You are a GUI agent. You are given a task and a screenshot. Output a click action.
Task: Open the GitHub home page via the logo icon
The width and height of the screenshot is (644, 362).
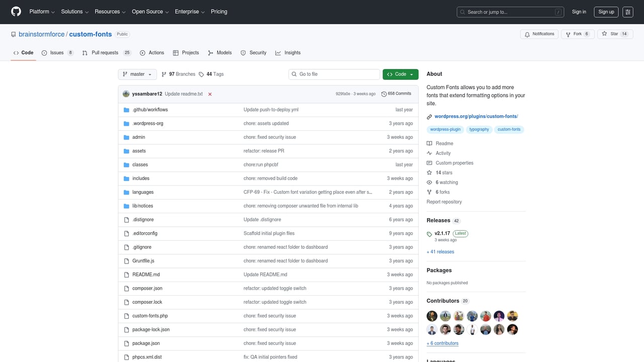point(16,12)
